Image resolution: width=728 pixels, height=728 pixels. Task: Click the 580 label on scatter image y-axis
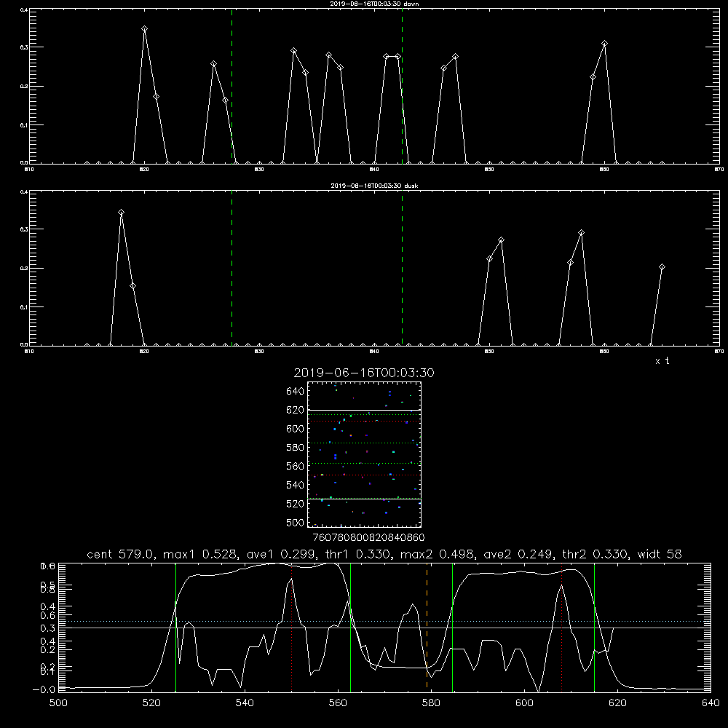pyautogui.click(x=296, y=448)
